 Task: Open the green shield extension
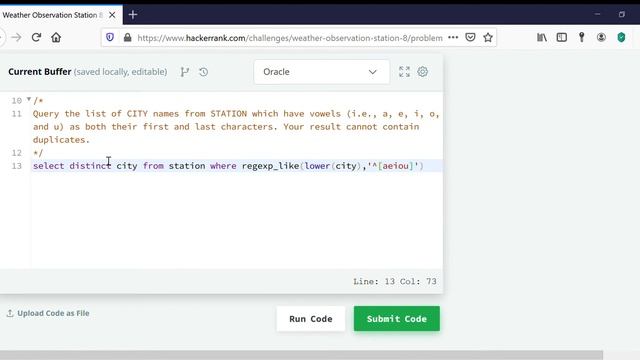[621, 38]
